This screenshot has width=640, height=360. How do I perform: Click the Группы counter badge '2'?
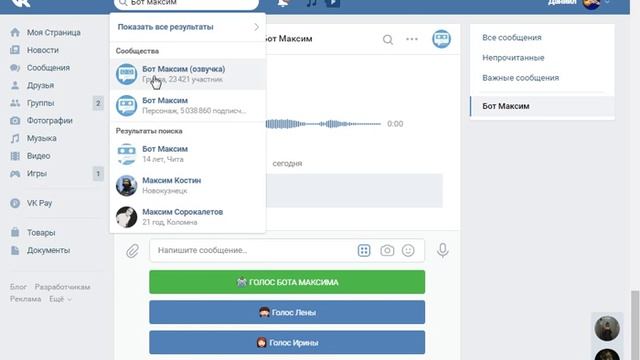tap(98, 103)
